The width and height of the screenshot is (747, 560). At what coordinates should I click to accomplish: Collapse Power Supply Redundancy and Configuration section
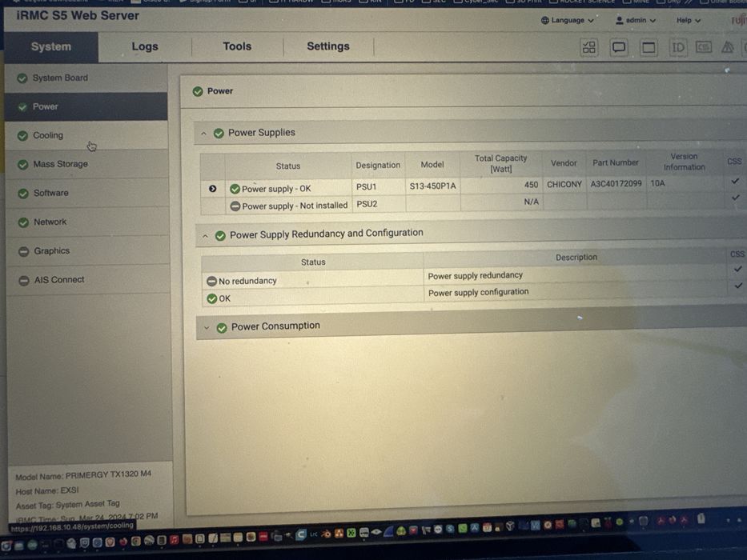pyautogui.click(x=205, y=236)
